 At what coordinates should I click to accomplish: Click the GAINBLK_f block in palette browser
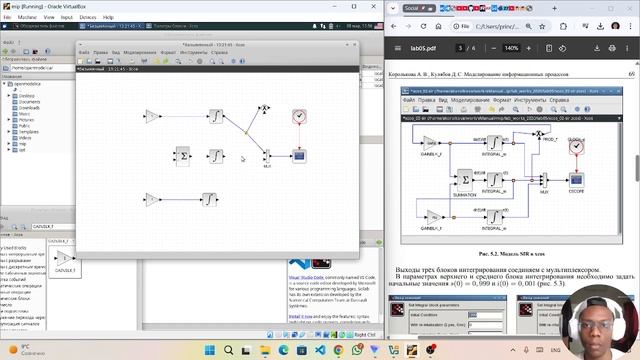pyautogui.click(x=65, y=261)
